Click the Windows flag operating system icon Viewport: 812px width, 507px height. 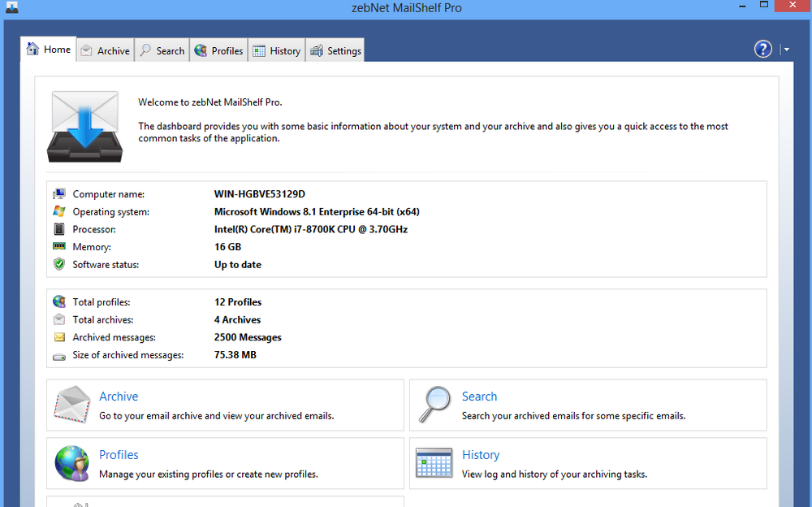coord(59,211)
